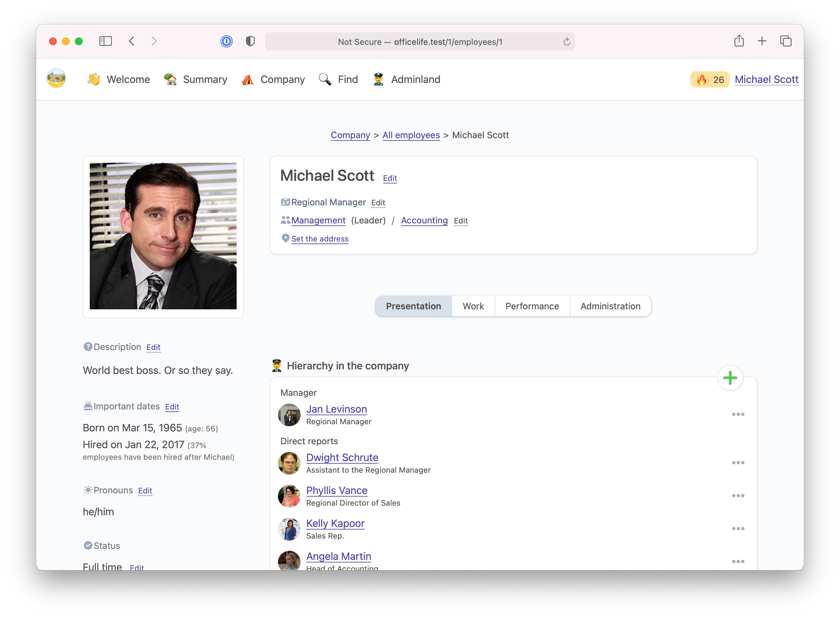
Task: Click the flame 26 streak badge
Action: (709, 79)
